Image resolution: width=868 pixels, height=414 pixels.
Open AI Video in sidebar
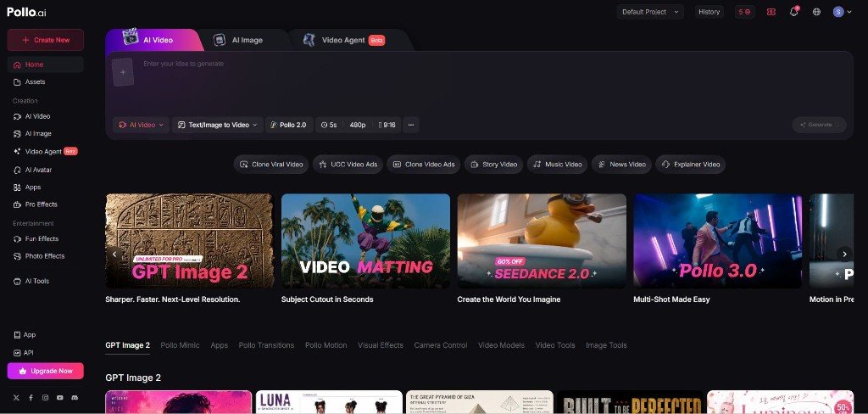[x=46, y=116]
